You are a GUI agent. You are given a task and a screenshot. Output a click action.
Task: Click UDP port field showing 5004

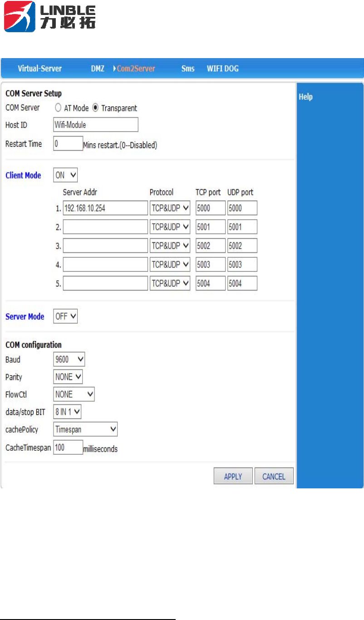coord(242,283)
